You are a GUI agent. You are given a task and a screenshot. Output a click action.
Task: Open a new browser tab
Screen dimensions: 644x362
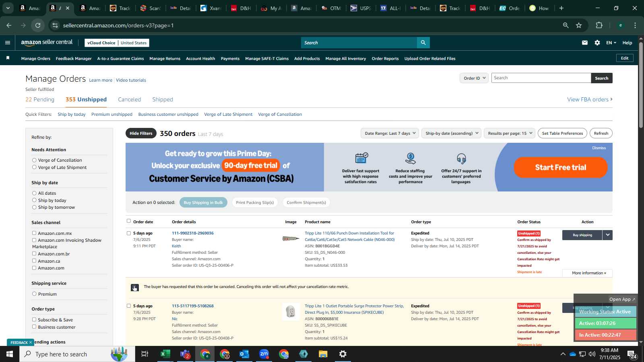pyautogui.click(x=561, y=8)
